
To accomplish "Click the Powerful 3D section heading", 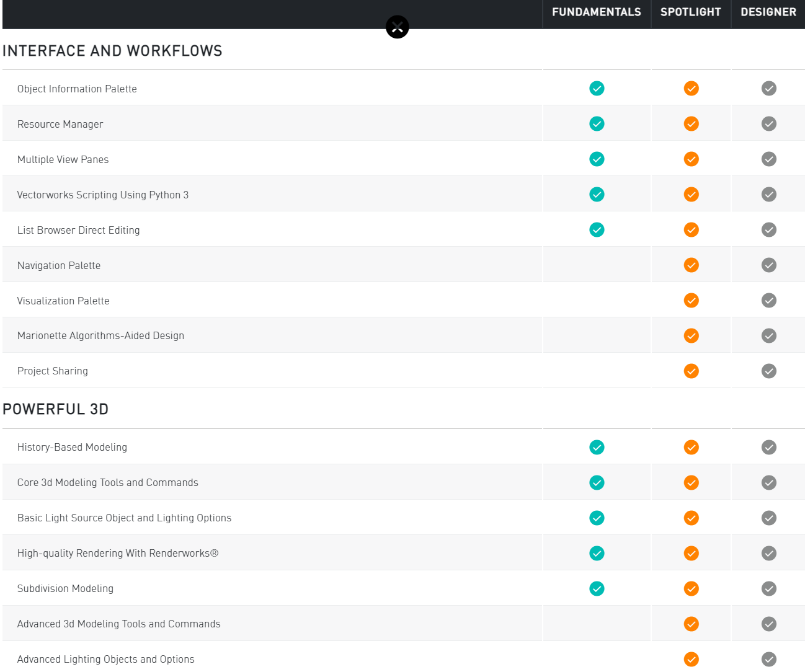I will [x=56, y=409].
